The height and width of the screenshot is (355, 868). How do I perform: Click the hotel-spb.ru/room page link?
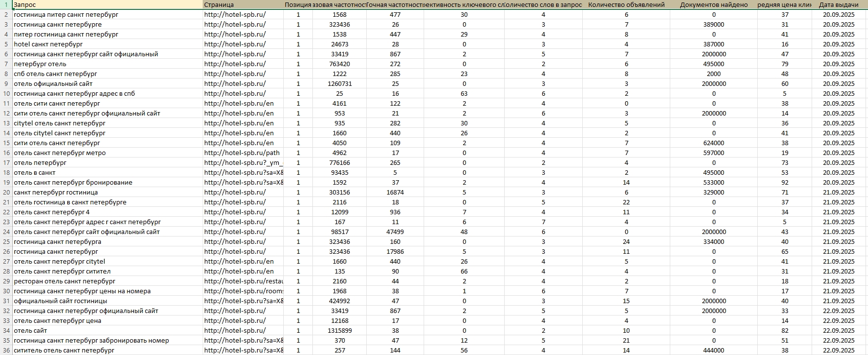pyautogui.click(x=243, y=291)
